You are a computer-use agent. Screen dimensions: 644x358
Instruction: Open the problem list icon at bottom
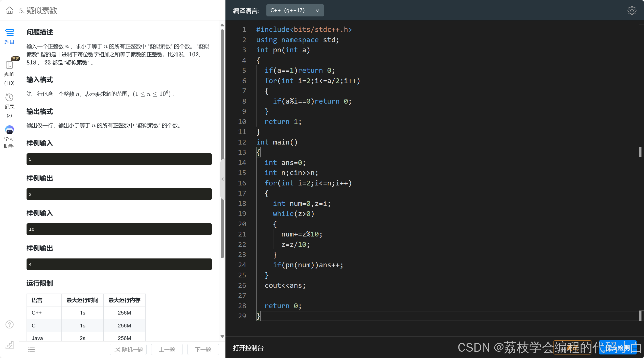point(31,349)
